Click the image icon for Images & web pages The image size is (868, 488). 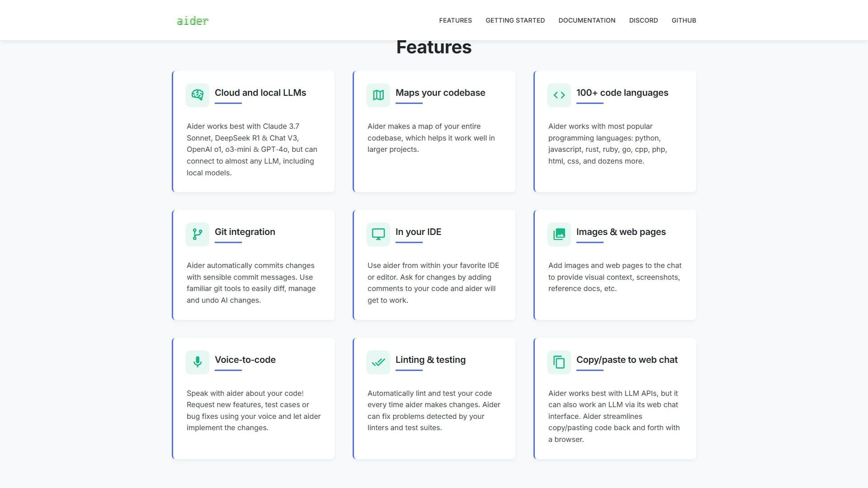point(559,234)
